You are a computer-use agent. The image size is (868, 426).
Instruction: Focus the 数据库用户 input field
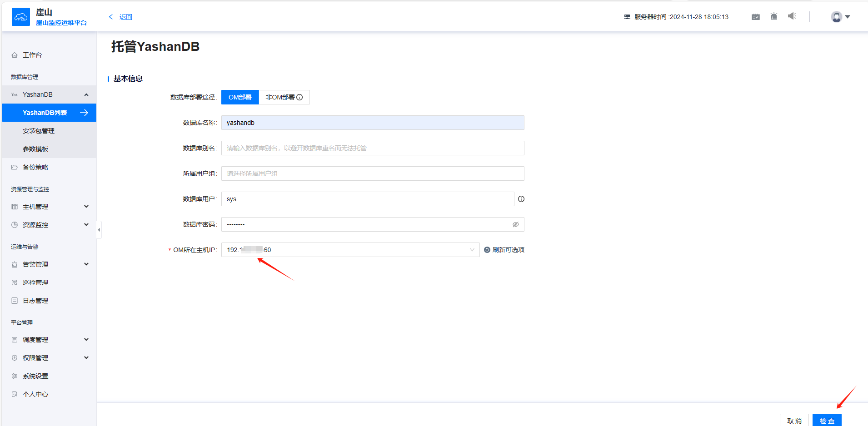pyautogui.click(x=368, y=199)
